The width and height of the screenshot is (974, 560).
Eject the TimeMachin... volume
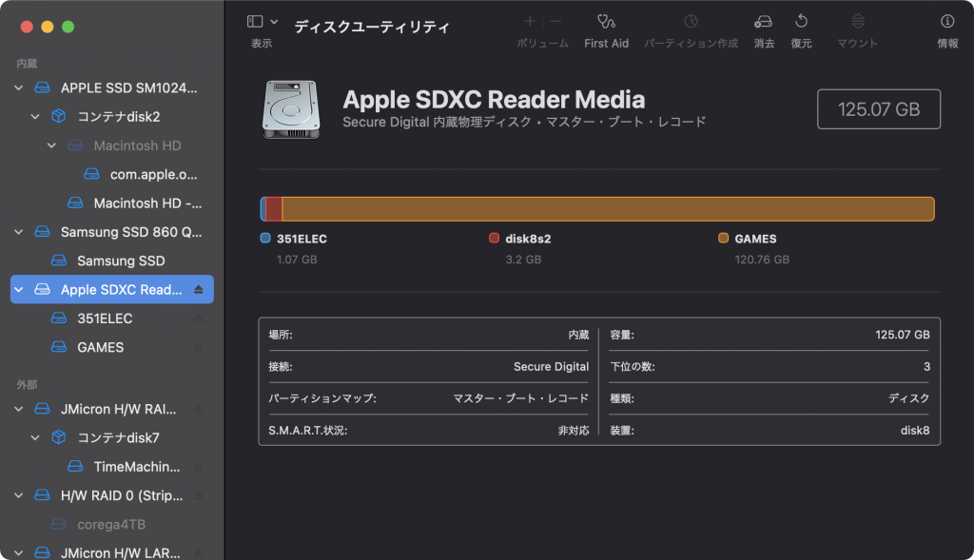tap(199, 467)
